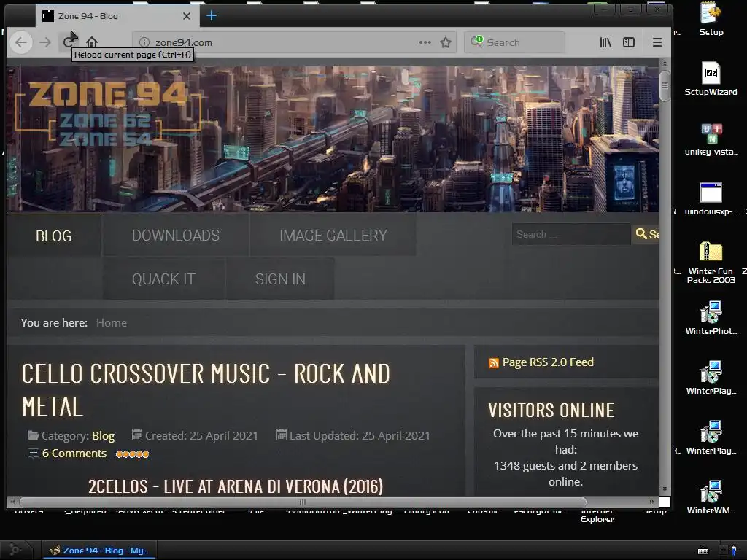Click the browser Search box
The width and height of the screenshot is (747, 560).
coord(514,42)
